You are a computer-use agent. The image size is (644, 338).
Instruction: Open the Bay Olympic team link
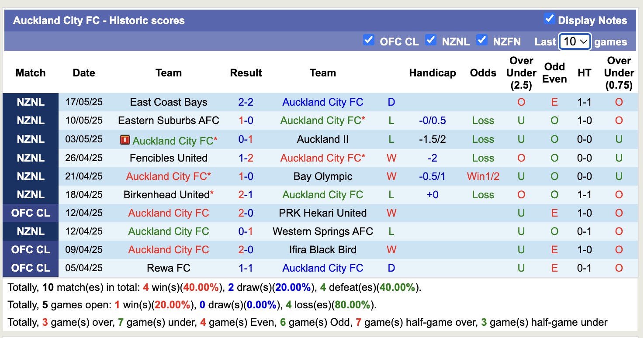coord(323,176)
